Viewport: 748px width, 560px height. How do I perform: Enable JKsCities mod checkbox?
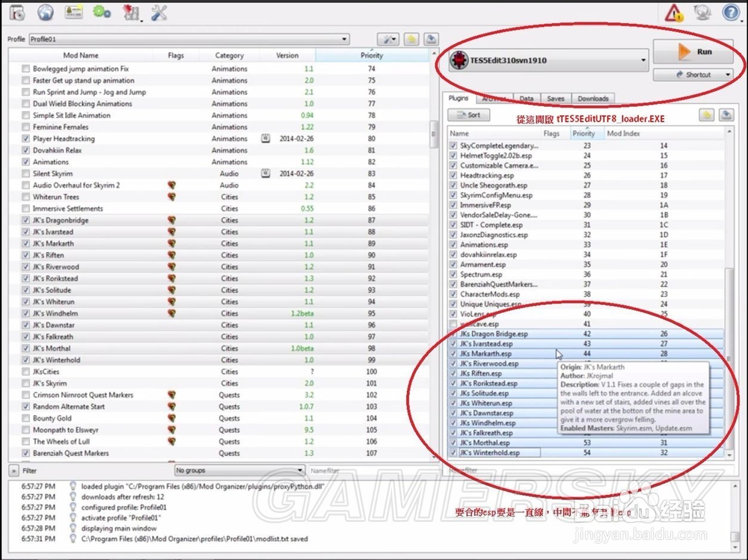(25, 372)
